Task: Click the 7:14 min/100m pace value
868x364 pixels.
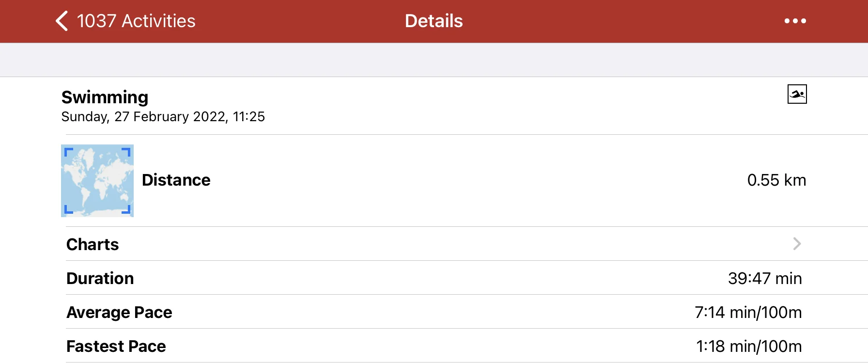Action: [x=748, y=312]
